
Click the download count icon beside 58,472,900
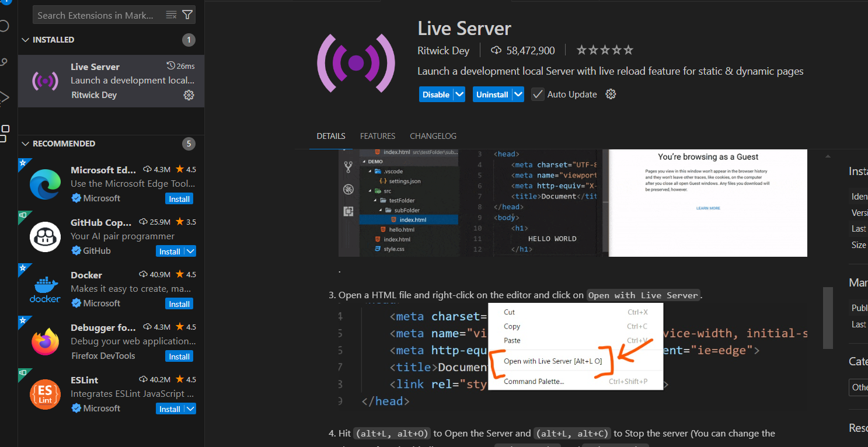click(x=496, y=51)
